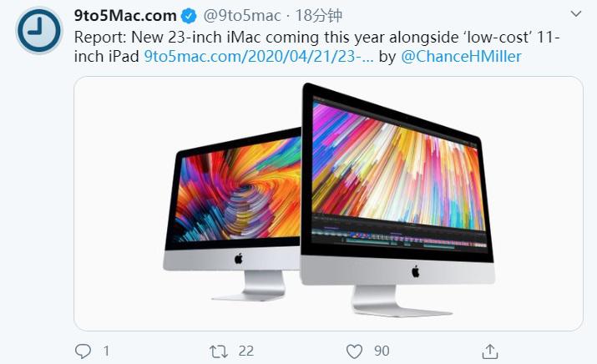
Task: Click the reply count 1
Action: coord(107,351)
